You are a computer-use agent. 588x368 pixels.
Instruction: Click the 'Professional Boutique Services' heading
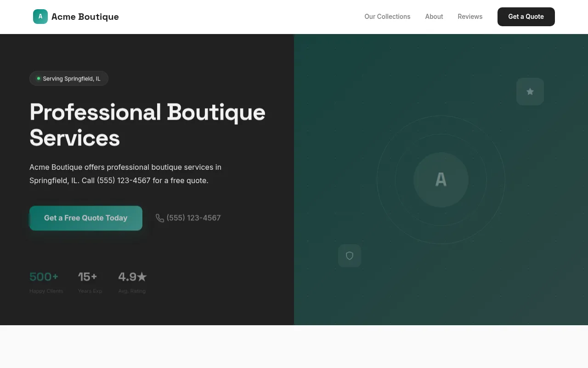[x=147, y=124]
